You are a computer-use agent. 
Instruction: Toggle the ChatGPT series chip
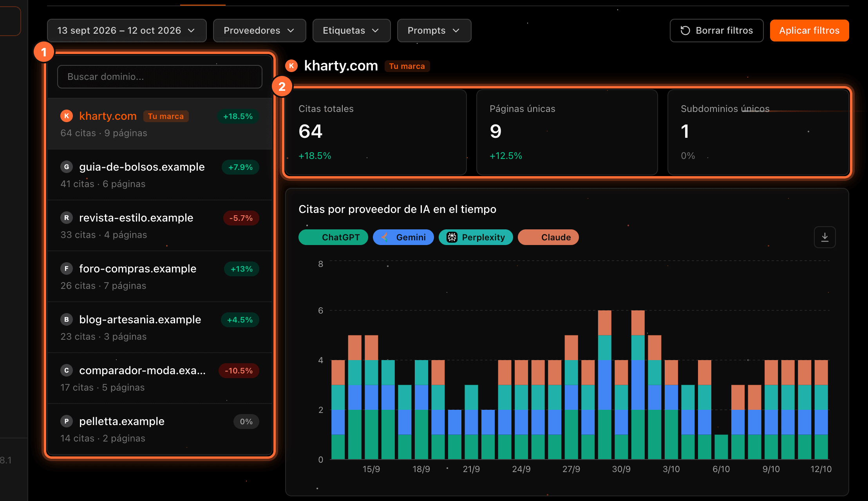point(333,237)
